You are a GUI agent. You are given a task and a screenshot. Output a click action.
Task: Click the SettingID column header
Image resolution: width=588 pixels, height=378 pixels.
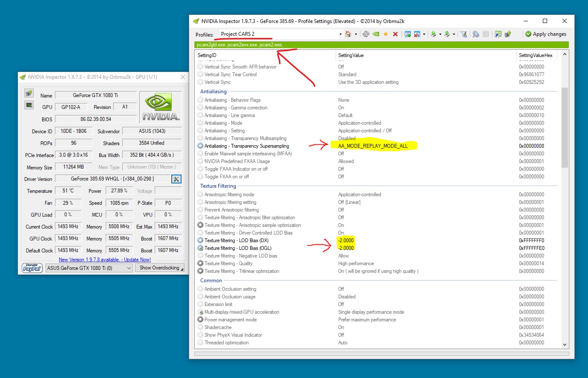(x=265, y=55)
